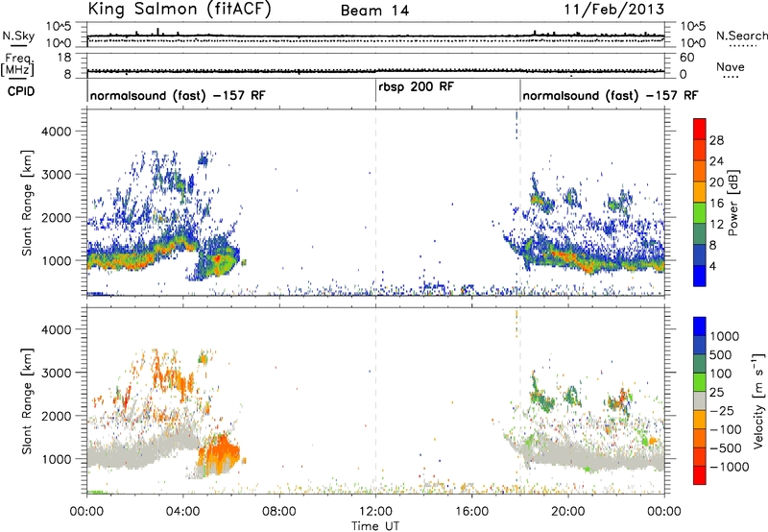Click the "Nave" legend label
Viewport: 768px width, 532px height.
click(x=730, y=67)
